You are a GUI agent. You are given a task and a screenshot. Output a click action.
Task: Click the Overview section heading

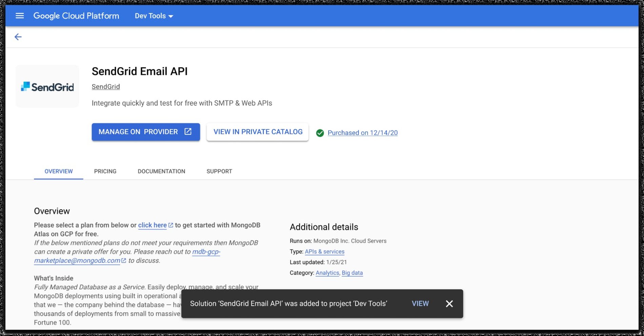[52, 211]
